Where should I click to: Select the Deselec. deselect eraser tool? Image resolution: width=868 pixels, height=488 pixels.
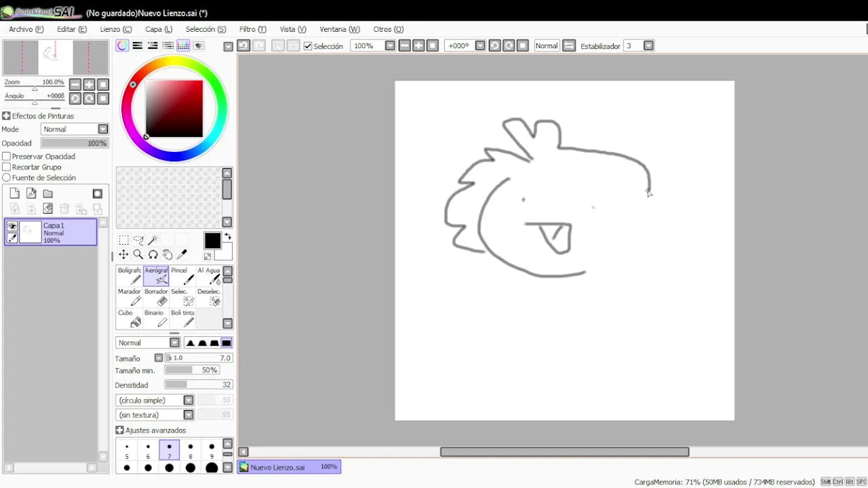209,298
